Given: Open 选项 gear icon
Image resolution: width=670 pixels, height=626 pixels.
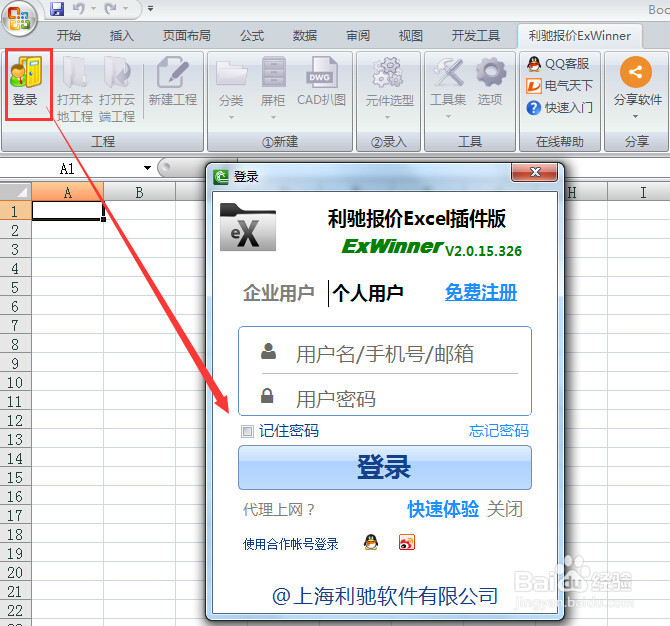Looking at the screenshot, I should point(491,73).
